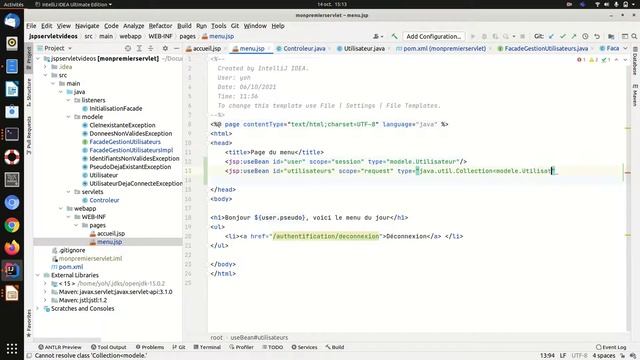Click the 4 spaces indent setting
Screen dimensions: 640x360
(x=604, y=356)
